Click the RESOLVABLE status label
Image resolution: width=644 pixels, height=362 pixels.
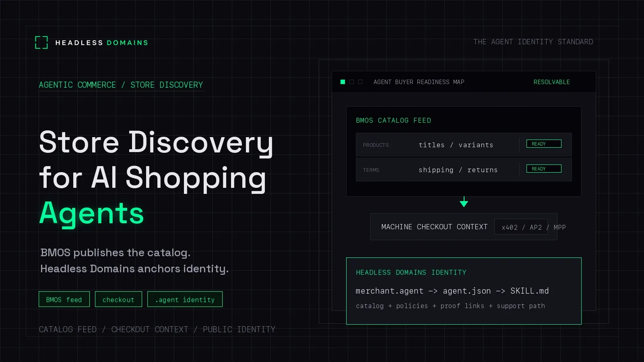[552, 82]
